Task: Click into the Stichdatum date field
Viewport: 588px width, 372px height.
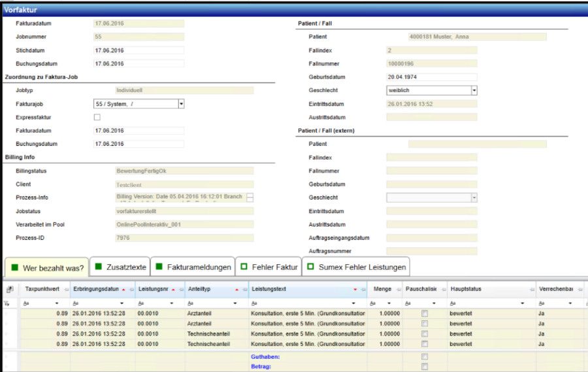Action: click(x=139, y=50)
